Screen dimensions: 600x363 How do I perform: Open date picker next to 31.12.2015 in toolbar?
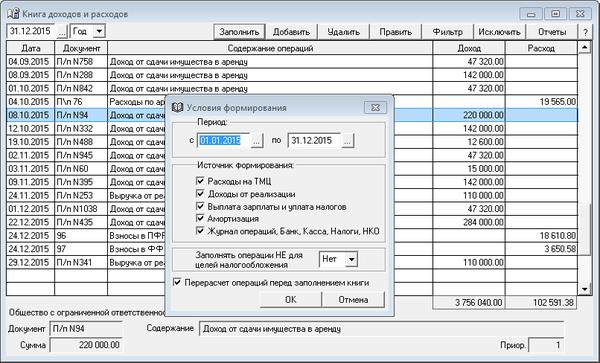click(62, 31)
